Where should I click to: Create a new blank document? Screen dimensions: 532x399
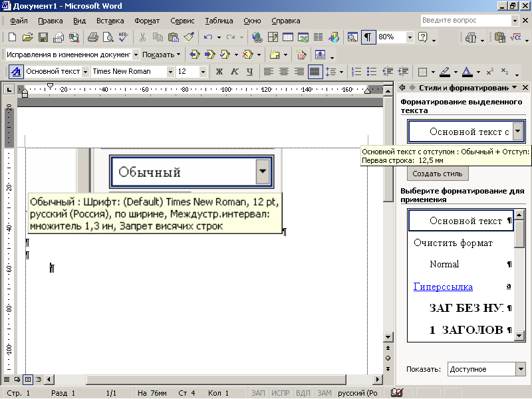[x=12, y=37]
